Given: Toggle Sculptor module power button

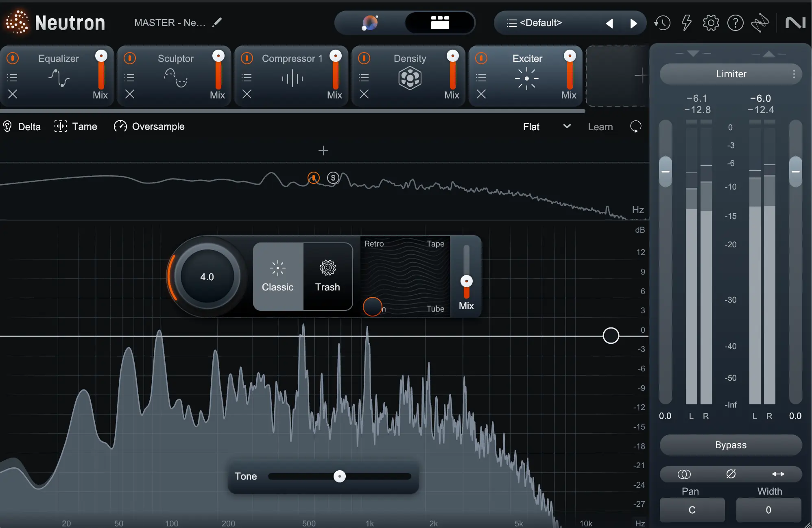Looking at the screenshot, I should pyautogui.click(x=130, y=58).
